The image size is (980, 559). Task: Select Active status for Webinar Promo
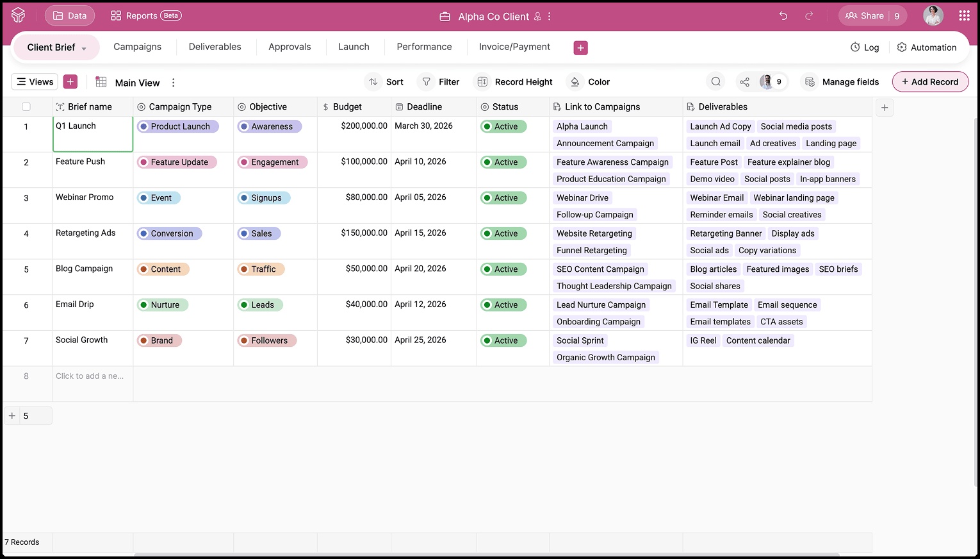(503, 198)
